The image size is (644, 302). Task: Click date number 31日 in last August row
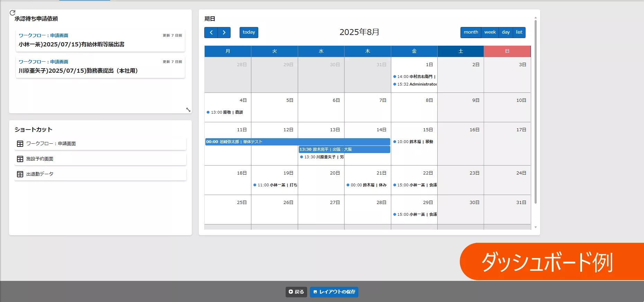tap(521, 203)
